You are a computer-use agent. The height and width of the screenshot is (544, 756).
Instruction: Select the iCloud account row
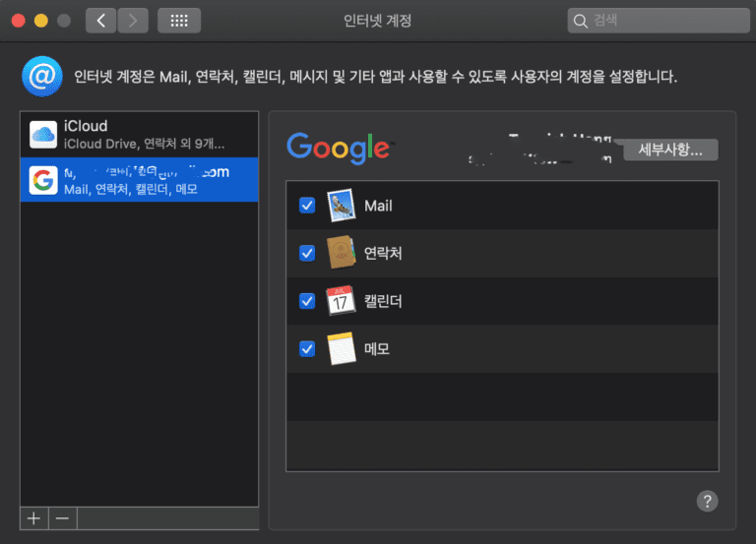coord(140,135)
